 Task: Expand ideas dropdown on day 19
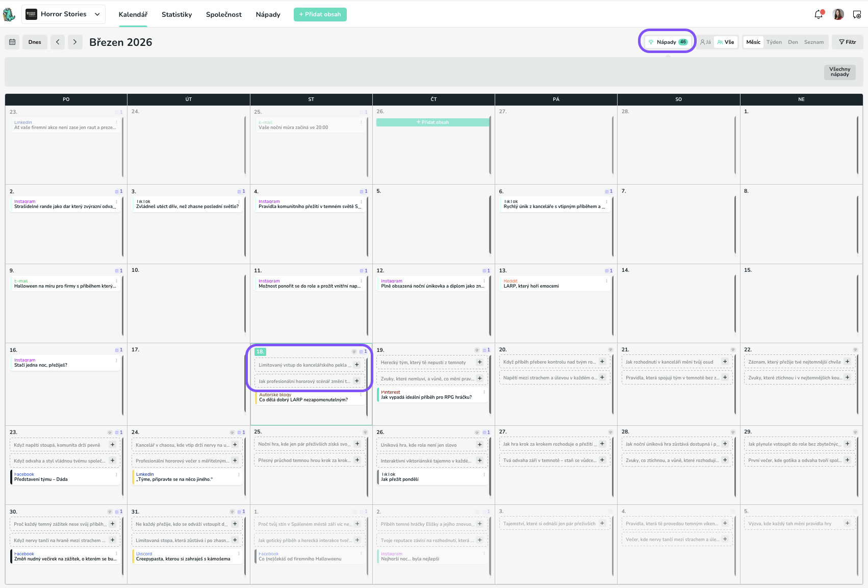pyautogui.click(x=477, y=350)
